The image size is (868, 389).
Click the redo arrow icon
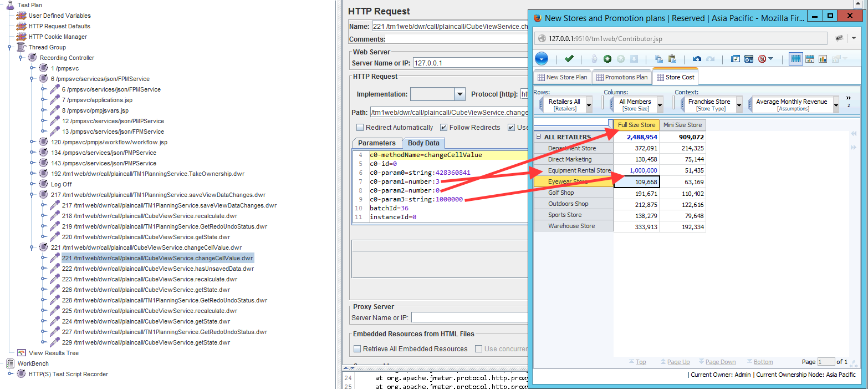(711, 59)
